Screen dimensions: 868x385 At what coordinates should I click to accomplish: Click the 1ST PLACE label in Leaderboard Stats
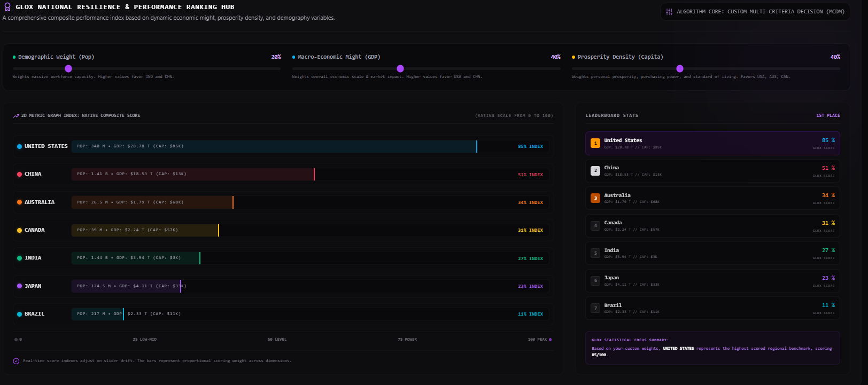[828, 115]
